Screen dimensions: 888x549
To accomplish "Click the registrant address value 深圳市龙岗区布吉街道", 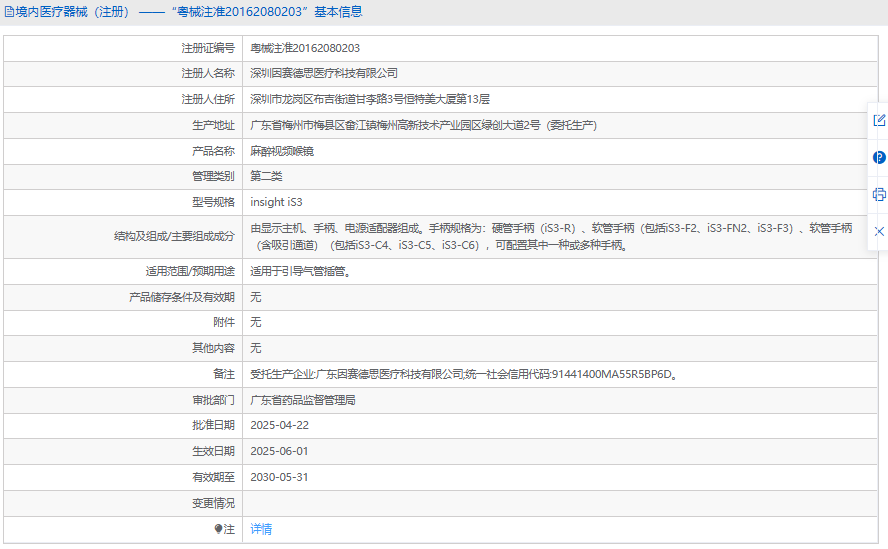I will (370, 99).
